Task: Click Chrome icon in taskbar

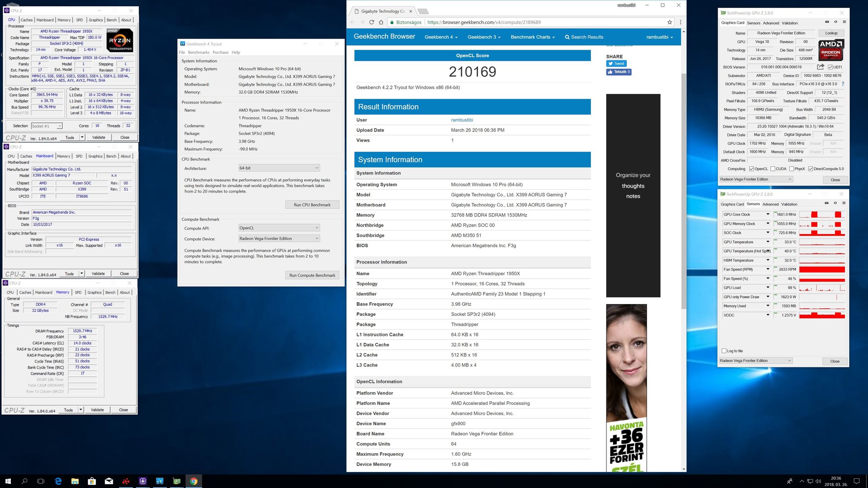Action: pos(194,481)
